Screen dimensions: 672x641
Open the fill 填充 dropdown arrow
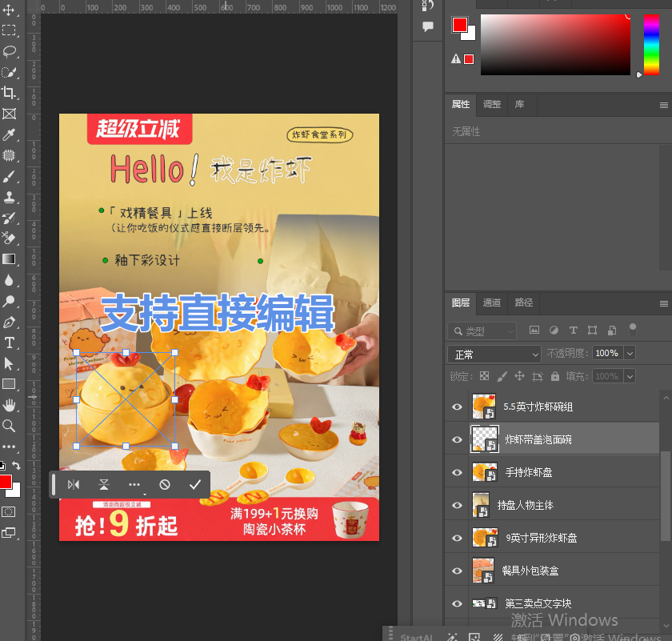click(x=630, y=376)
